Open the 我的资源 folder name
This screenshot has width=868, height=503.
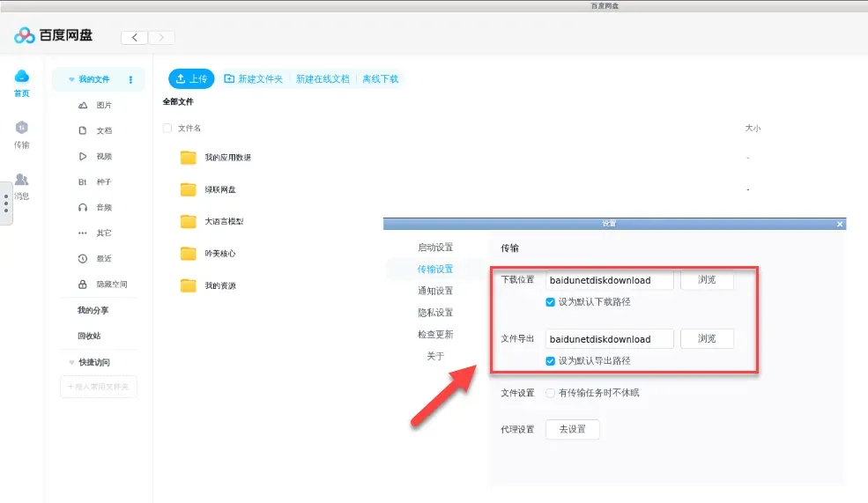220,285
